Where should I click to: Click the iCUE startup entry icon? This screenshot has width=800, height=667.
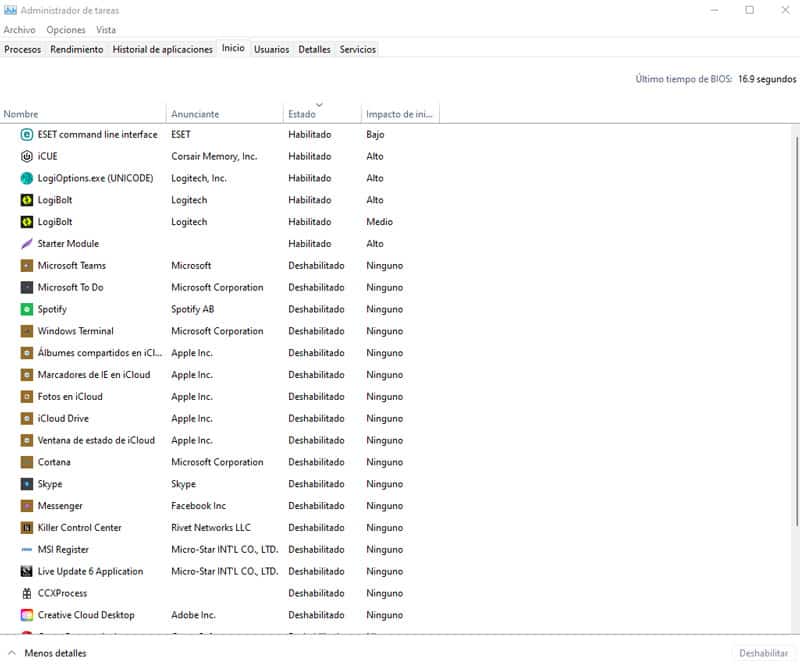(27, 157)
